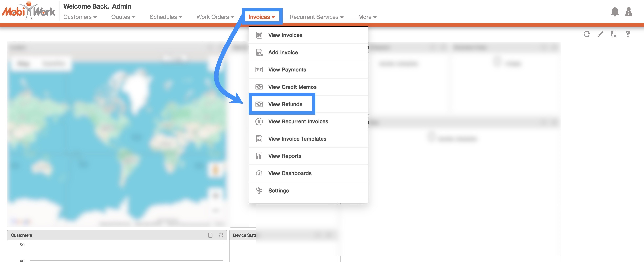Open the More dropdown menu
Viewport: 644px width, 262px height.
coord(367,17)
